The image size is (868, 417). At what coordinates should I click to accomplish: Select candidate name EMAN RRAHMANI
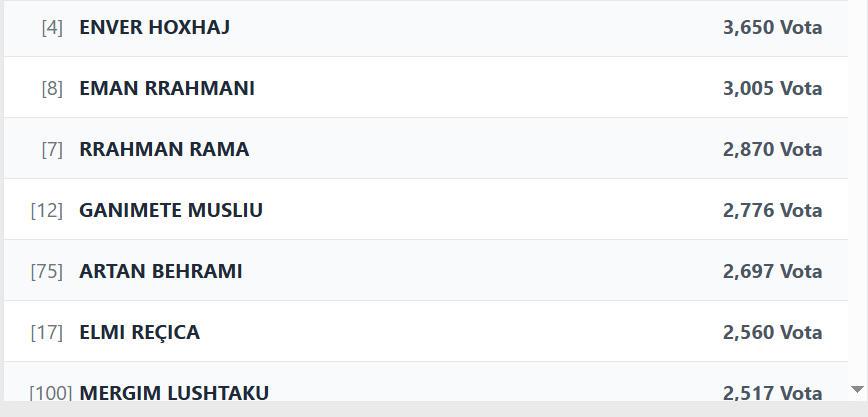[x=166, y=88]
